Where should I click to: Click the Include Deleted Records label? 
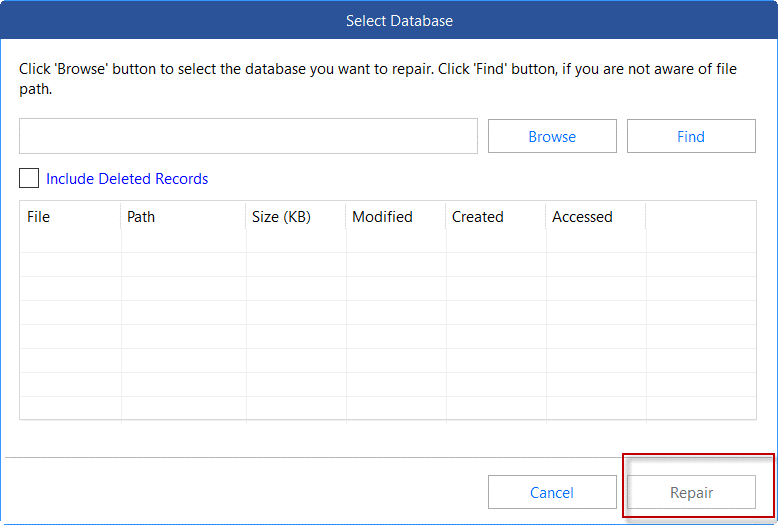[x=127, y=179]
